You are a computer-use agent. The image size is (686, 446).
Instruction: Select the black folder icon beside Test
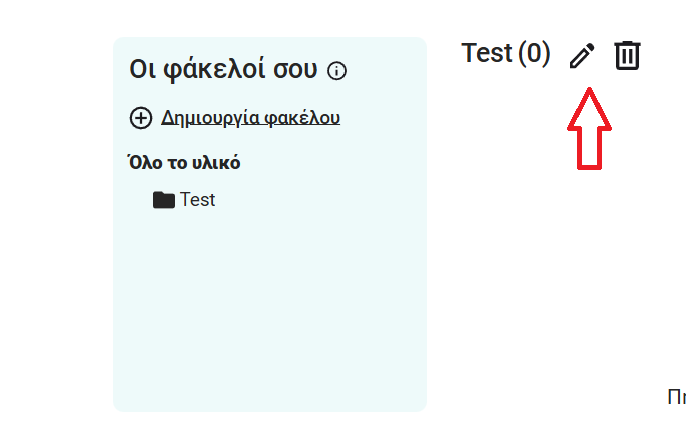[164, 200]
